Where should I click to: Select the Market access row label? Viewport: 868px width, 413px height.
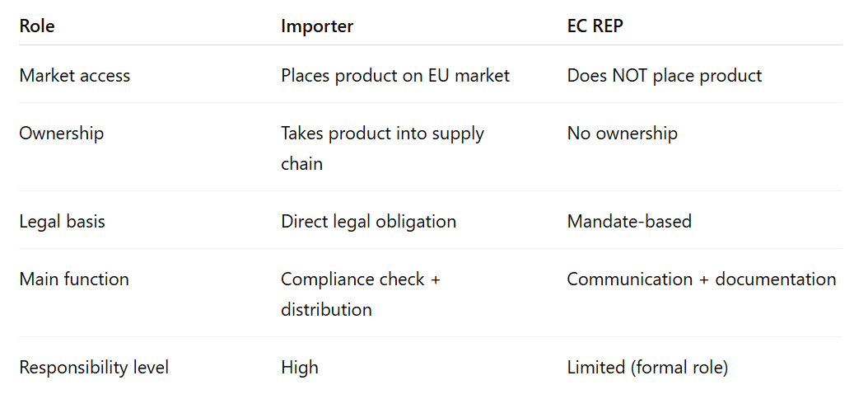(75, 76)
